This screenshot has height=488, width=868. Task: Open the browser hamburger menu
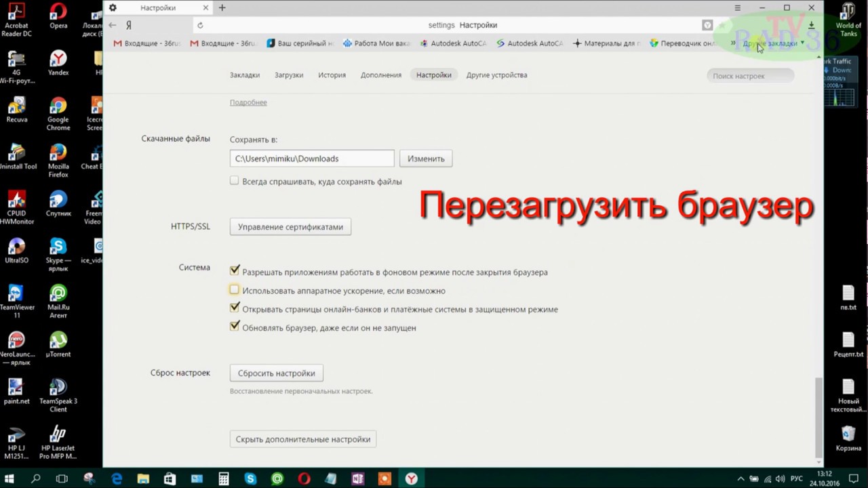click(738, 7)
